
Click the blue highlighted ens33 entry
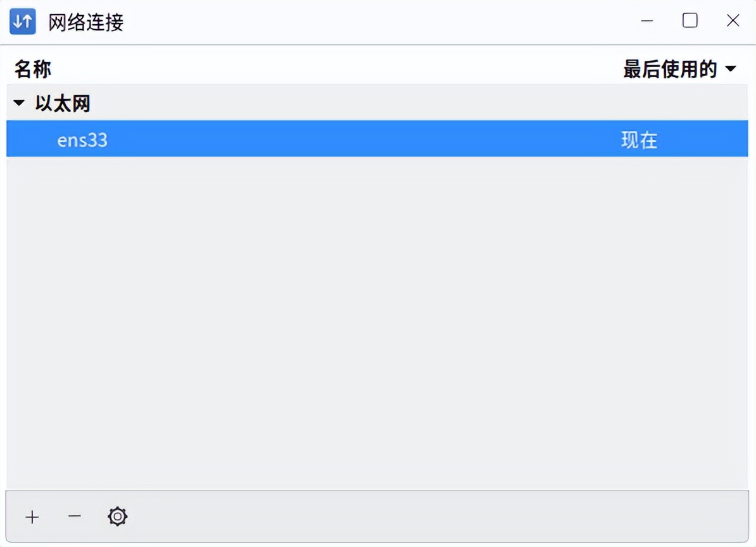253,139
